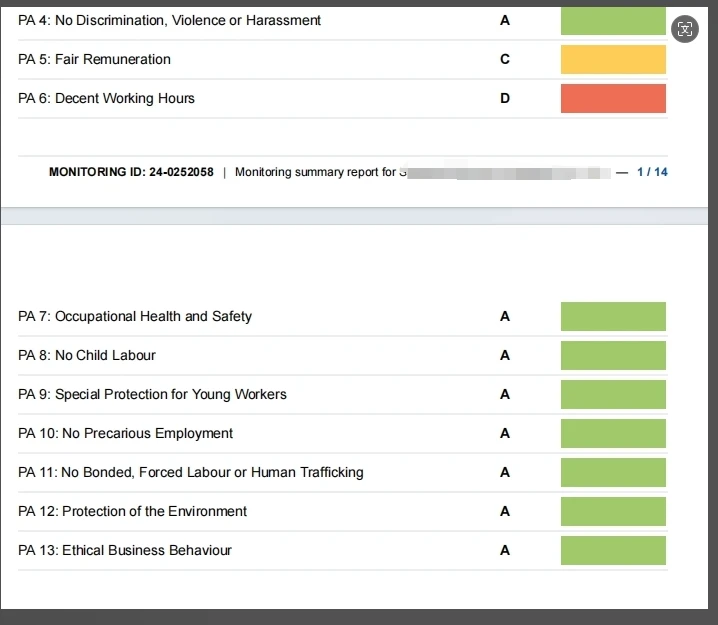Click PA 12: Protection of the Environment
Screen dimensions: 718x625
(x=132, y=511)
